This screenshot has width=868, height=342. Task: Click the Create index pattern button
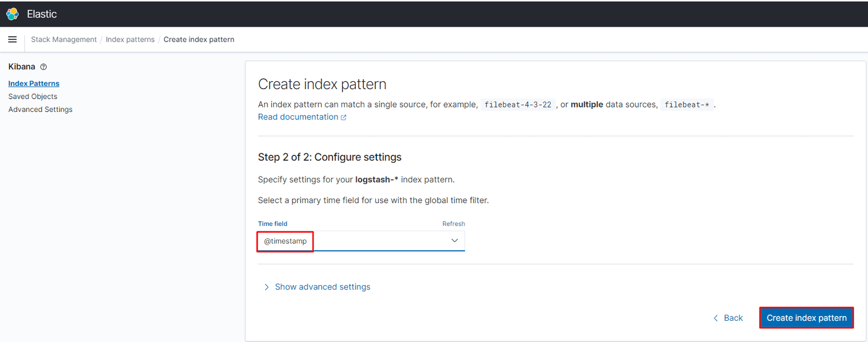807,318
